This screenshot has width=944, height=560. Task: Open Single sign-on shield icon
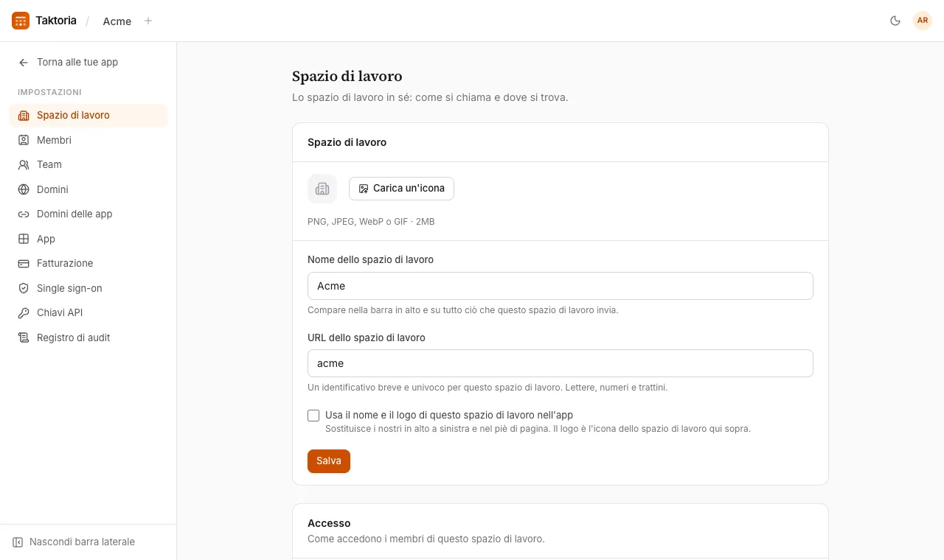coord(24,288)
